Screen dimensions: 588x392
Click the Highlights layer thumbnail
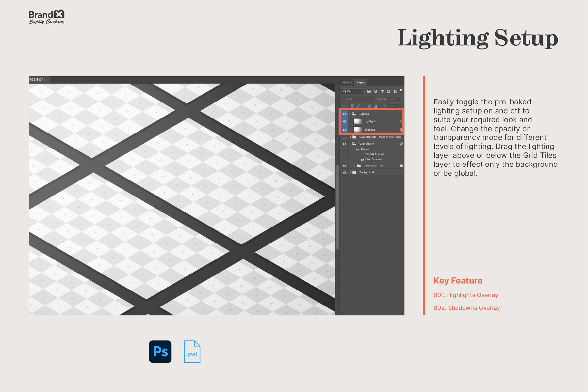pyautogui.click(x=358, y=121)
